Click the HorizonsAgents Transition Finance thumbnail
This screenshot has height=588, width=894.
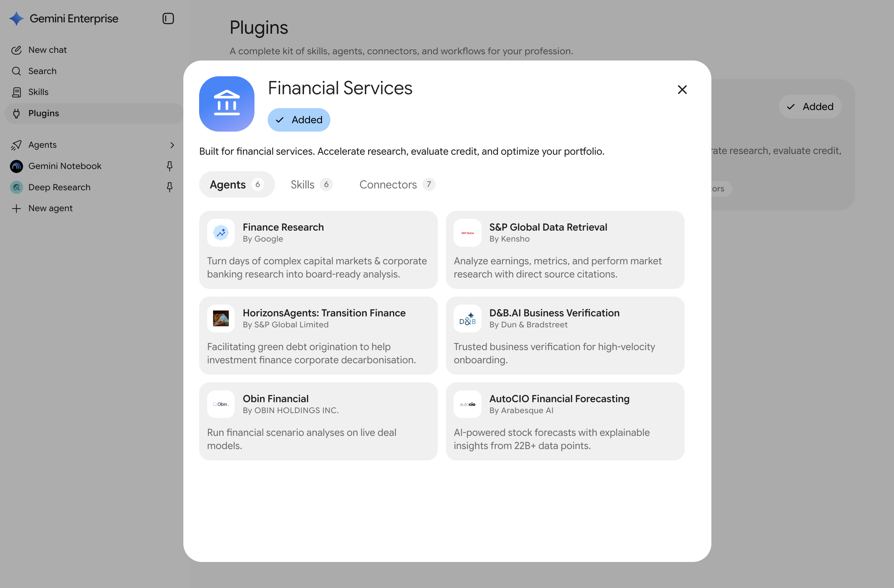(x=221, y=319)
